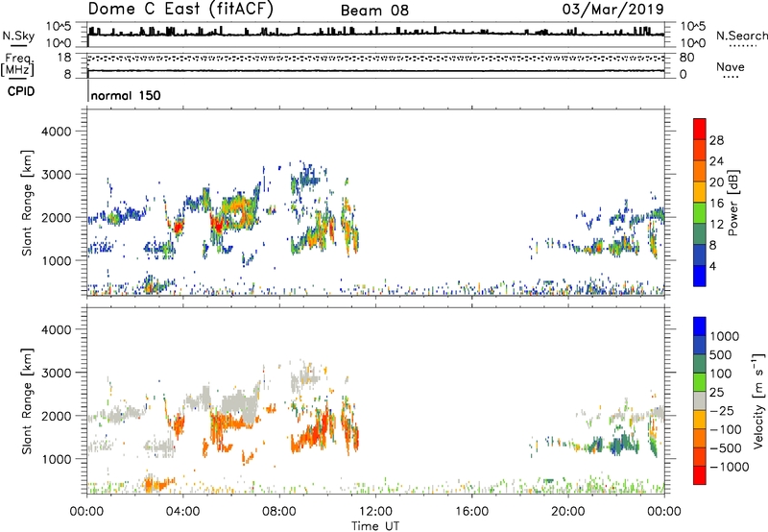Click the 'Velocity [m s-1]' color bar label

[758, 400]
